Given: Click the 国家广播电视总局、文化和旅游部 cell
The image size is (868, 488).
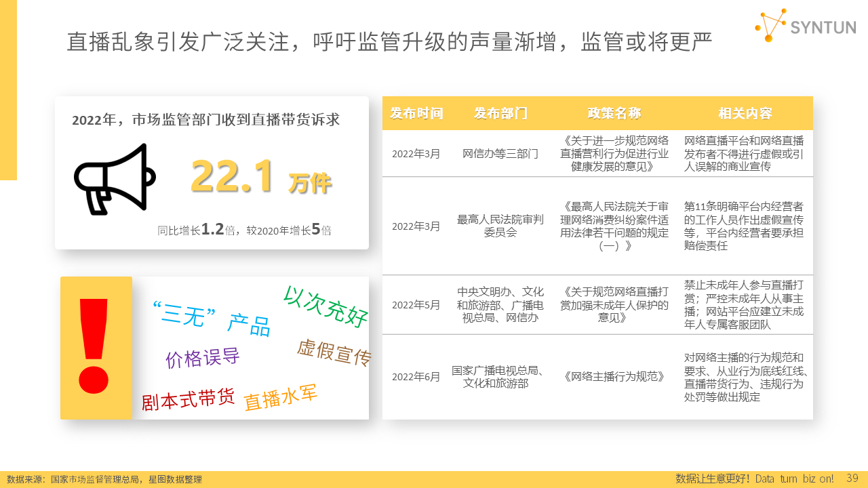Looking at the screenshot, I should click(x=500, y=377).
